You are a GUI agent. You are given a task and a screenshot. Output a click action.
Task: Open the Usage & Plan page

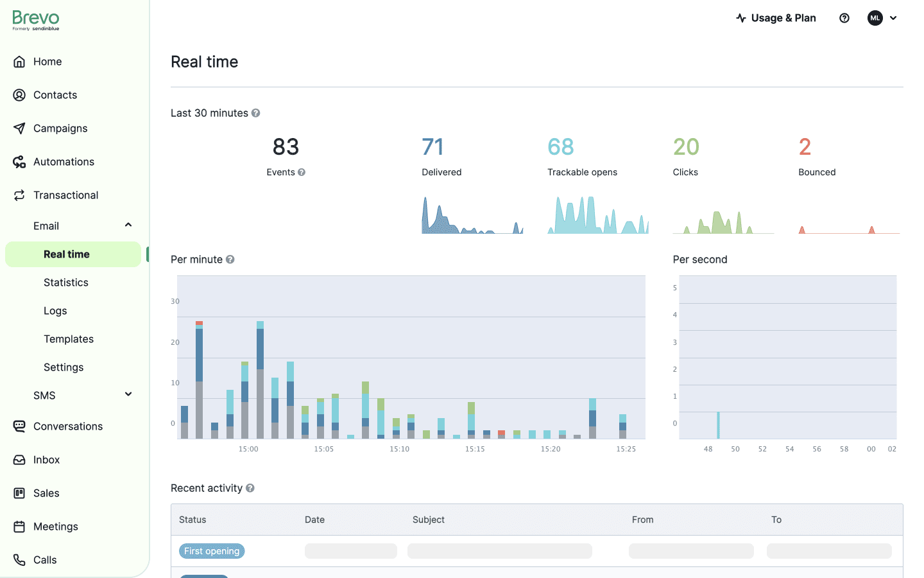pyautogui.click(x=776, y=17)
